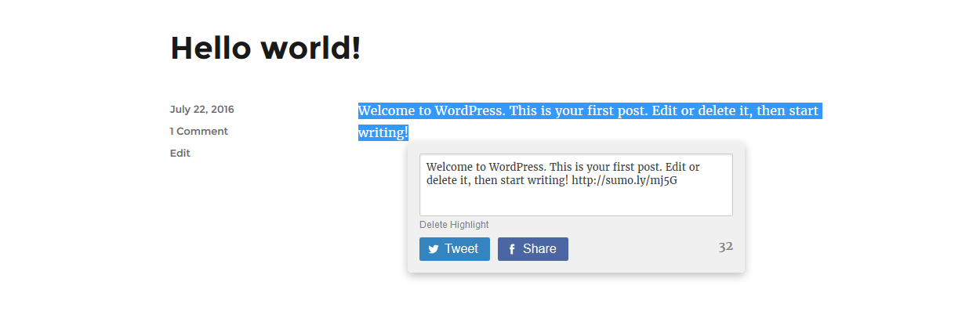
Task: Click the Facebook f icon
Action: pos(512,250)
